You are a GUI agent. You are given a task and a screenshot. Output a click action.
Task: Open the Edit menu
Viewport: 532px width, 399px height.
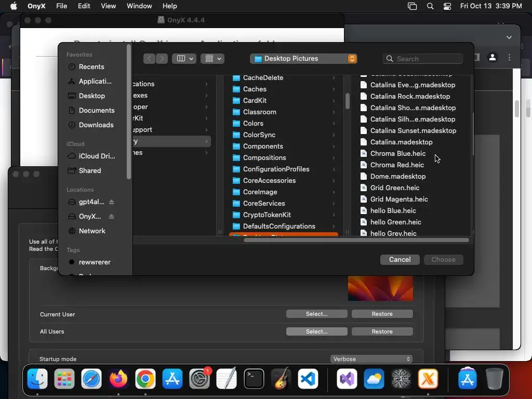pyautogui.click(x=84, y=6)
